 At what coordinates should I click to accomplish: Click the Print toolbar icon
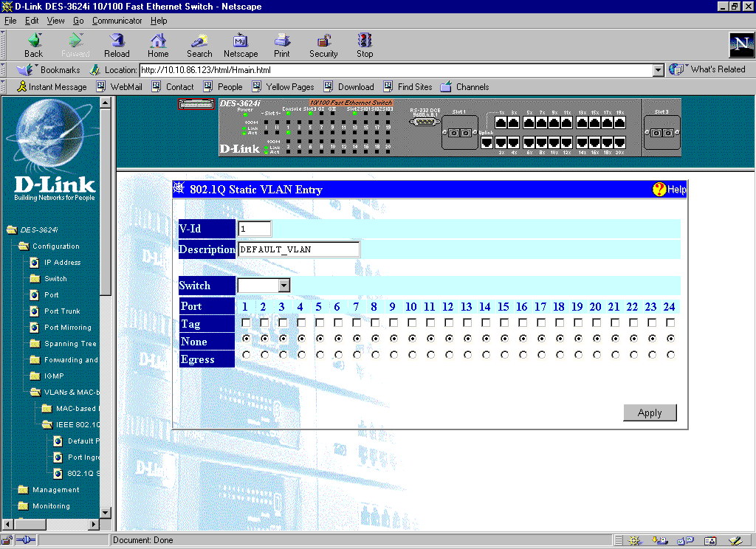[x=282, y=41]
